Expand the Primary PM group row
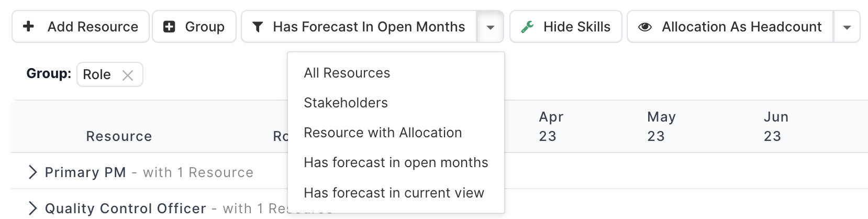The image size is (868, 219). pyautogui.click(x=33, y=172)
